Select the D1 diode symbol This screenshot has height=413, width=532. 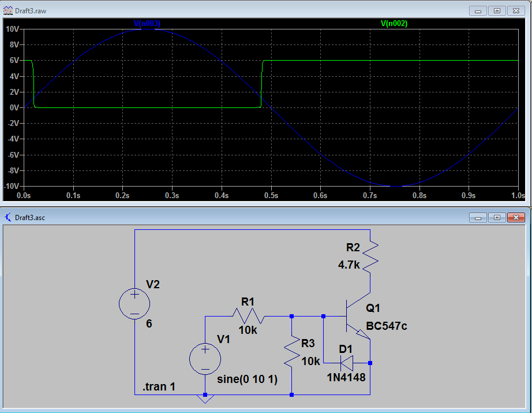346,363
